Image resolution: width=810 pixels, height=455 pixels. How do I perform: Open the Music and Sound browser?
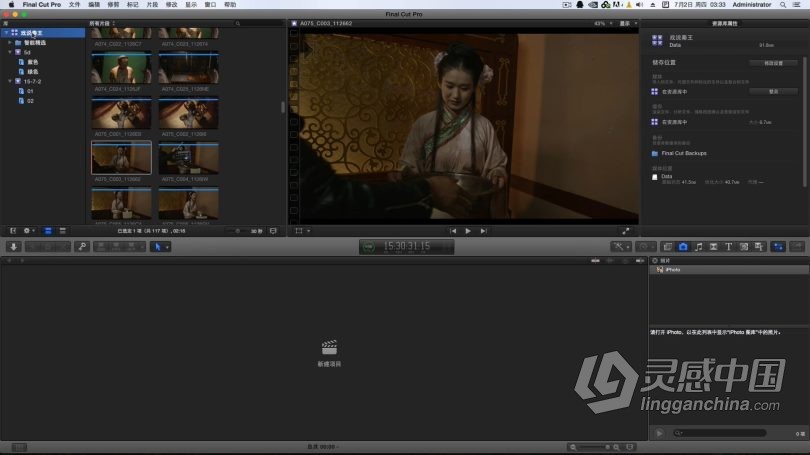point(698,247)
